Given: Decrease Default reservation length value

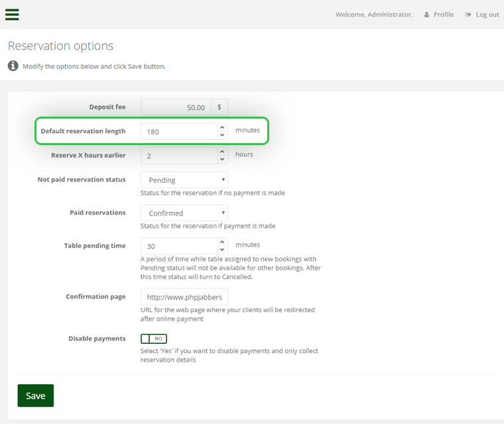Looking at the screenshot, I should click(222, 135).
